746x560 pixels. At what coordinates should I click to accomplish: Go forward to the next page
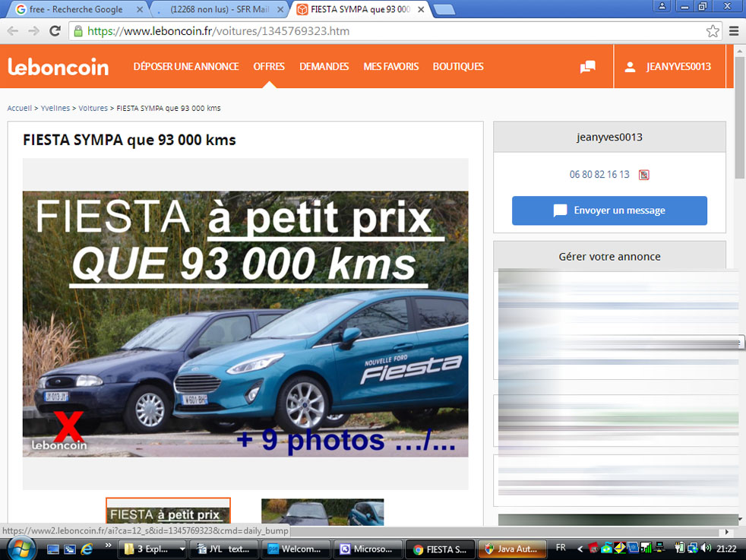click(33, 31)
